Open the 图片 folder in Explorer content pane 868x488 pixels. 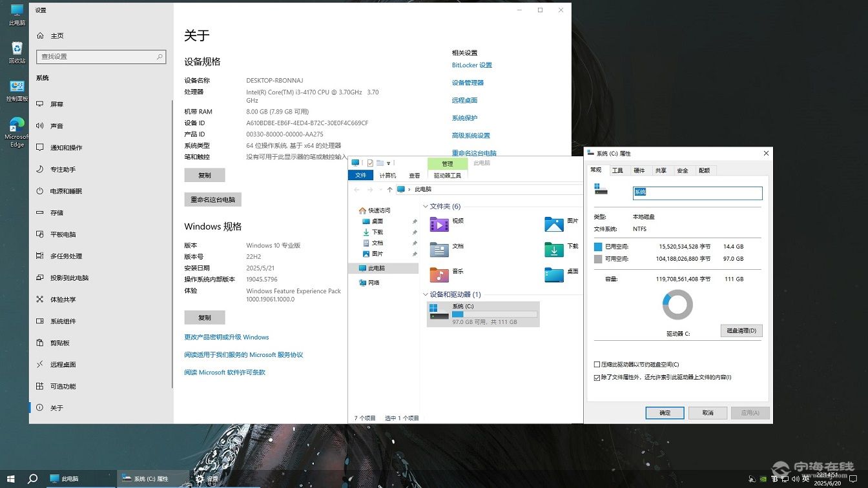(x=561, y=224)
